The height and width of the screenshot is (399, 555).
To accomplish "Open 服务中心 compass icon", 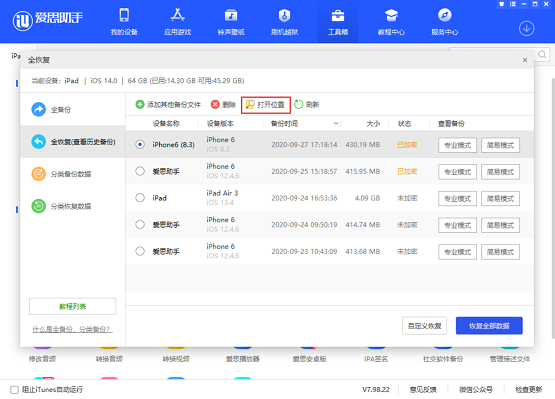I will [445, 15].
